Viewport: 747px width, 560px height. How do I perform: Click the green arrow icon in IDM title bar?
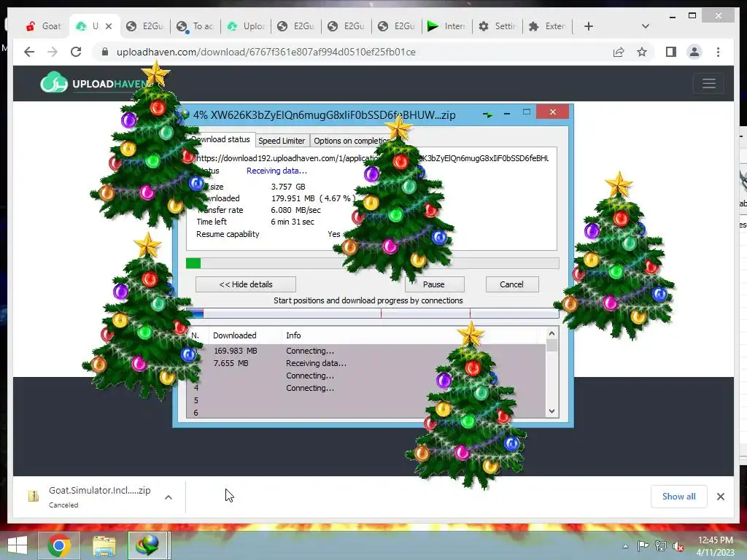pos(487,114)
